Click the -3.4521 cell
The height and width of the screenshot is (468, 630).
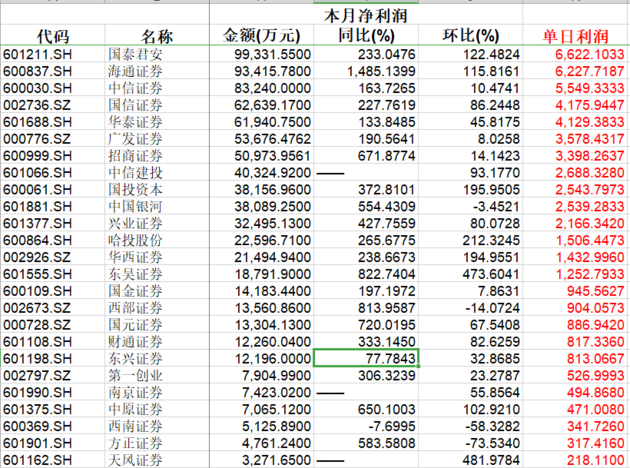coord(470,206)
